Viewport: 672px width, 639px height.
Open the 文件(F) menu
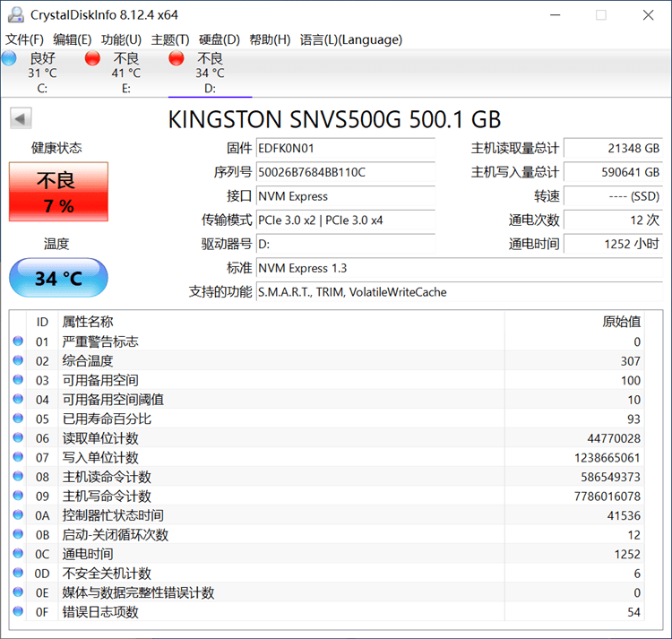[x=24, y=39]
